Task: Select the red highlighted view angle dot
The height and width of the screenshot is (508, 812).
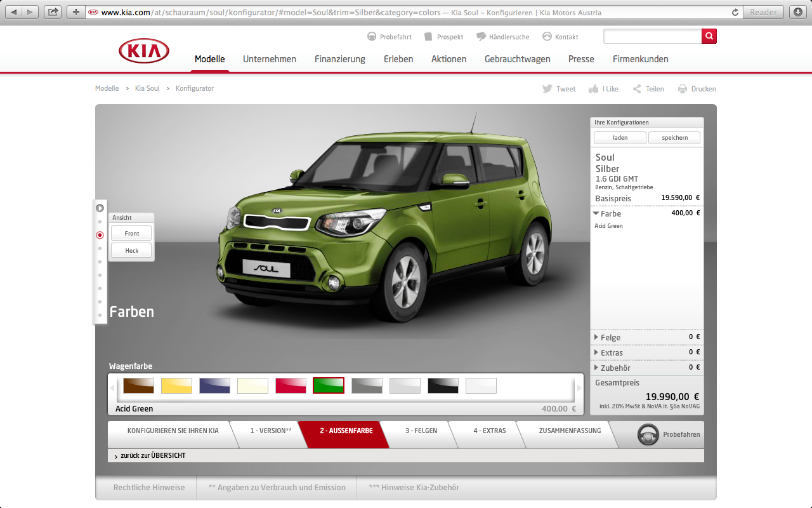Action: coord(100,235)
